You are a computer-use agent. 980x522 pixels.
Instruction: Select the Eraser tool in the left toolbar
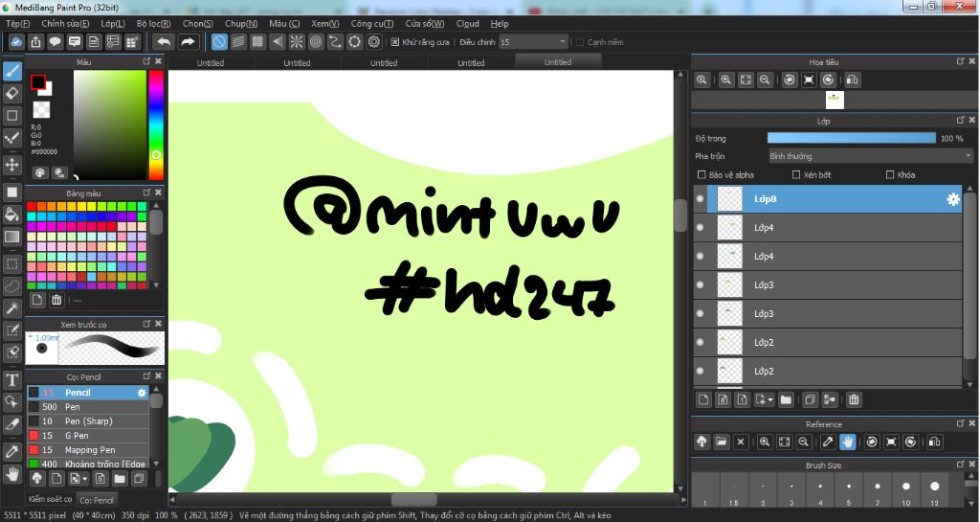(x=11, y=93)
